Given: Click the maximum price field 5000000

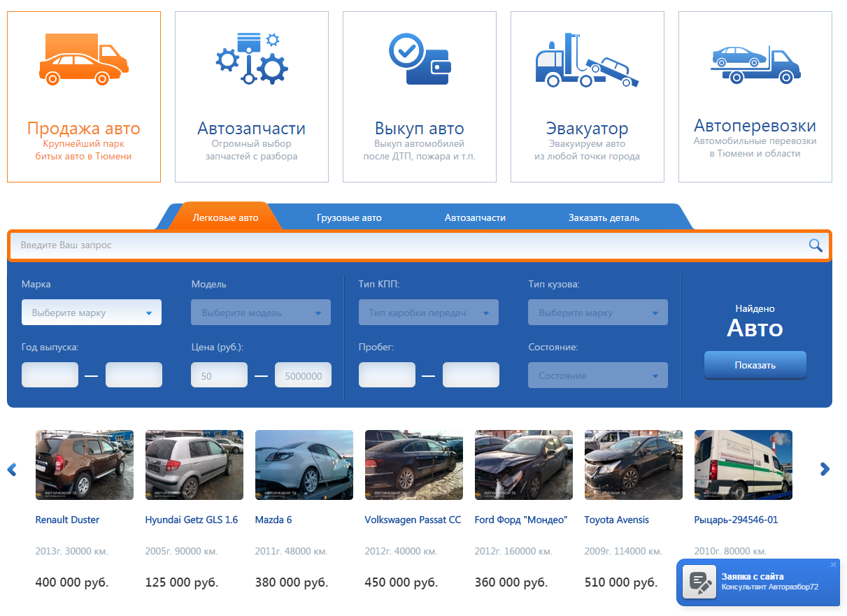Looking at the screenshot, I should click(x=303, y=375).
